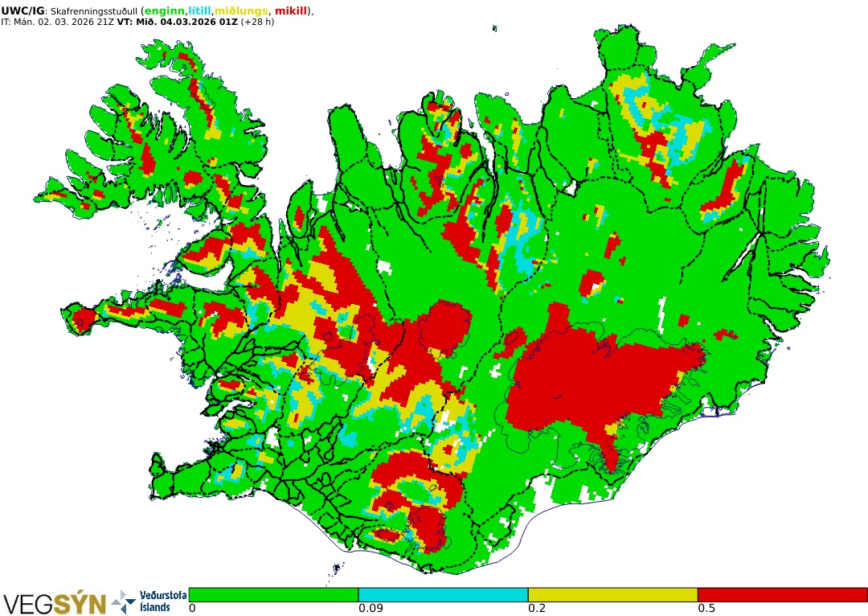Click the yellow legend color band
The image size is (868, 616).
point(612,595)
